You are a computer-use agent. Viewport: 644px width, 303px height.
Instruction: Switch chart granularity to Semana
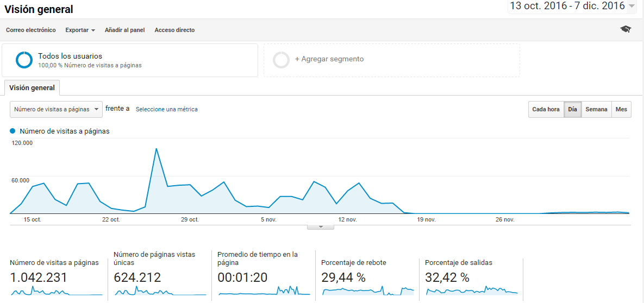point(596,110)
